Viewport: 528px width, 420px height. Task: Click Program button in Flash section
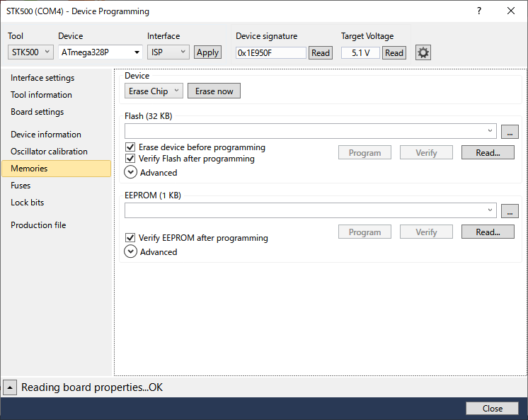pos(365,153)
